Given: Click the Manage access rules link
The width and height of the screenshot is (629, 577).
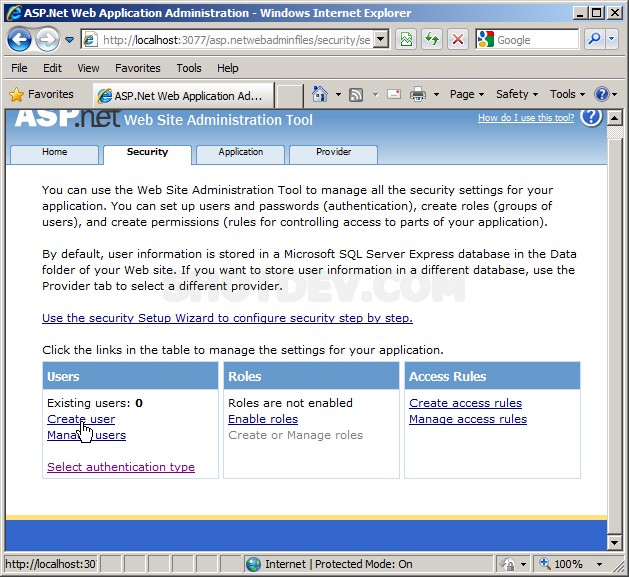Looking at the screenshot, I should pos(468,419).
